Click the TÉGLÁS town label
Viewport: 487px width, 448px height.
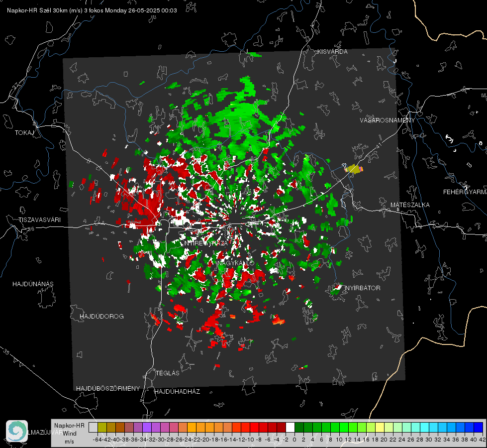(168, 373)
